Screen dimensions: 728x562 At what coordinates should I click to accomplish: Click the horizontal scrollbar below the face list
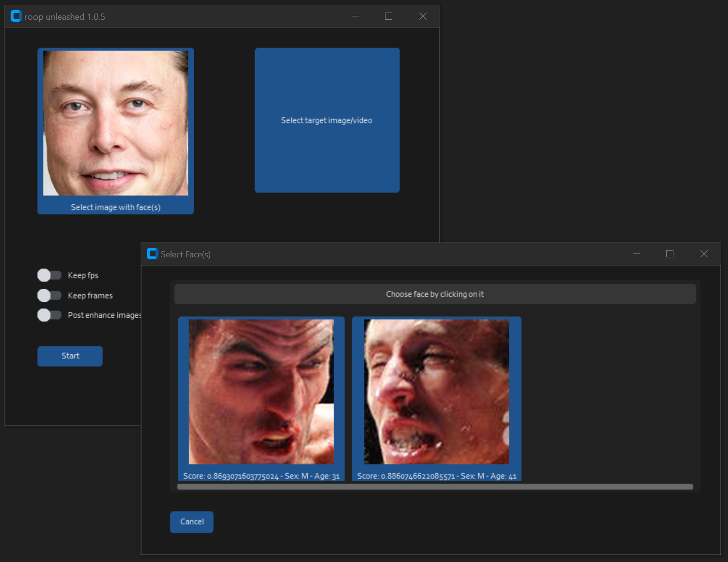(434, 487)
